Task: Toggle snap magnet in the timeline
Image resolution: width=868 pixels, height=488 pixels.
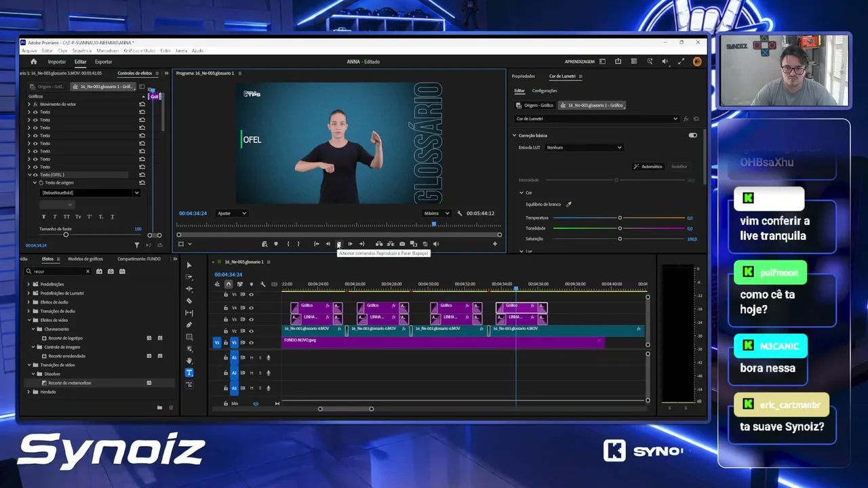Action: point(229,284)
